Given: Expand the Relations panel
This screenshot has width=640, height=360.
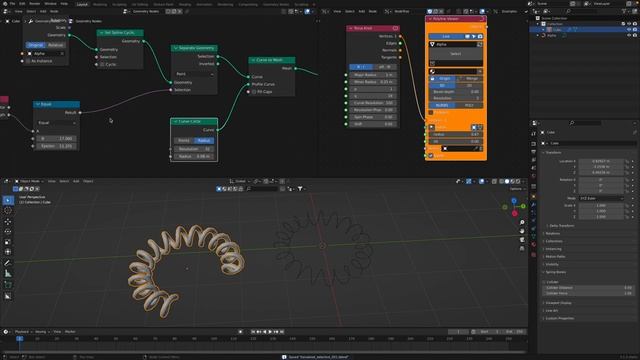Looking at the screenshot, I should pos(553,233).
